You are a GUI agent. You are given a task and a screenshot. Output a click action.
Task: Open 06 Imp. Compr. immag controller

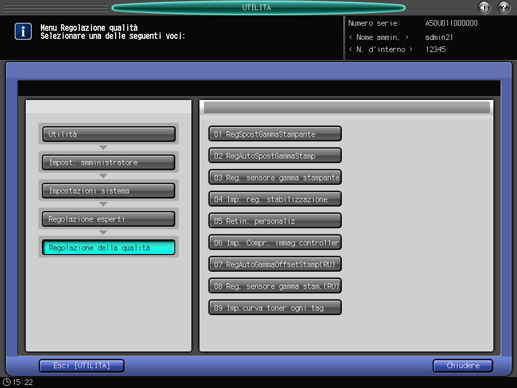[x=275, y=243]
